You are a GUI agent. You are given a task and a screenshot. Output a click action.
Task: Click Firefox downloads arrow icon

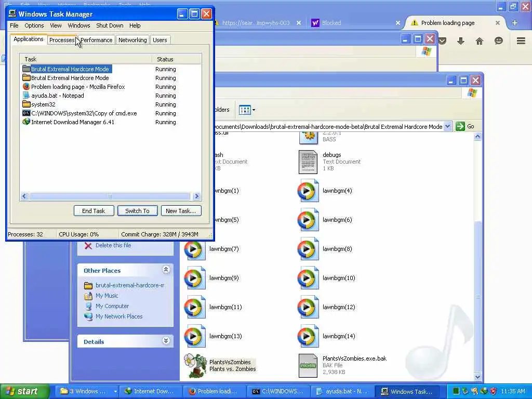(x=461, y=41)
